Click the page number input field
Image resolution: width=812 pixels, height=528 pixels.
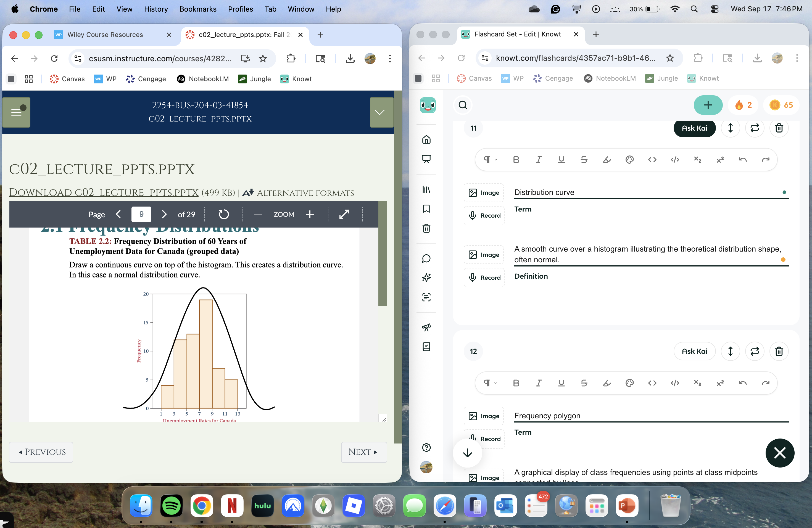pos(141,214)
